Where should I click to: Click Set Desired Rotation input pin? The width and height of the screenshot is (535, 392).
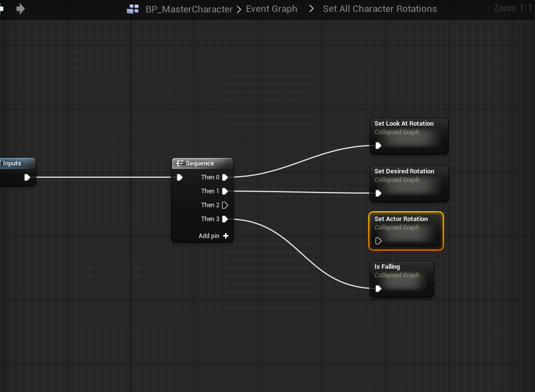tap(379, 193)
